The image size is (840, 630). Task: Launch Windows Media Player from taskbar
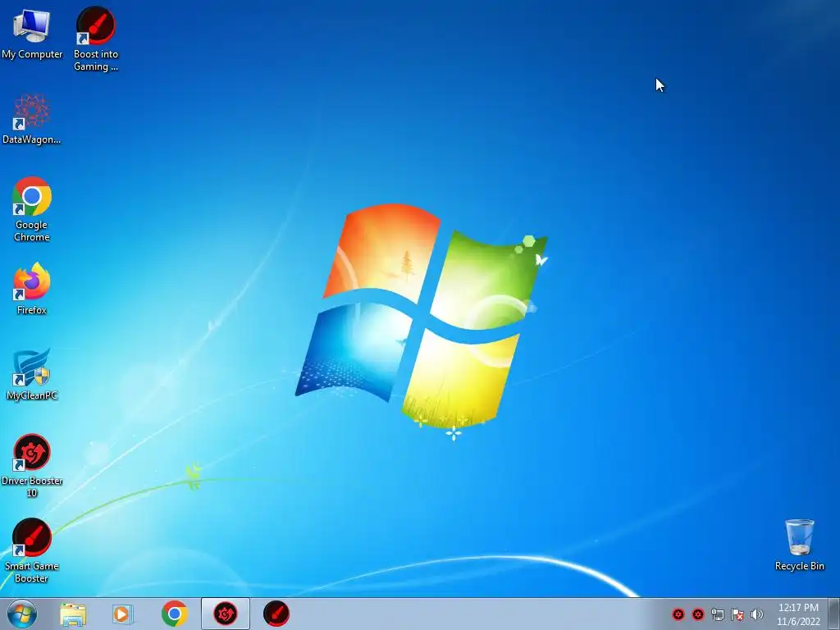123,614
